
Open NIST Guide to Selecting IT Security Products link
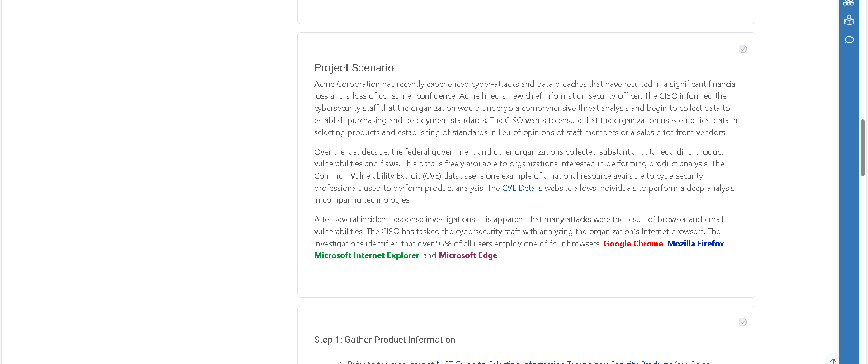[x=554, y=362]
